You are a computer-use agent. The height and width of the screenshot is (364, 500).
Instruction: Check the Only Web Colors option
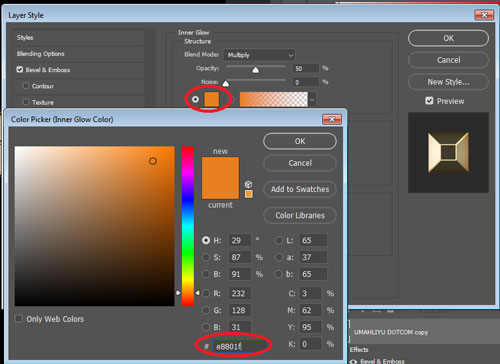pyautogui.click(x=19, y=319)
